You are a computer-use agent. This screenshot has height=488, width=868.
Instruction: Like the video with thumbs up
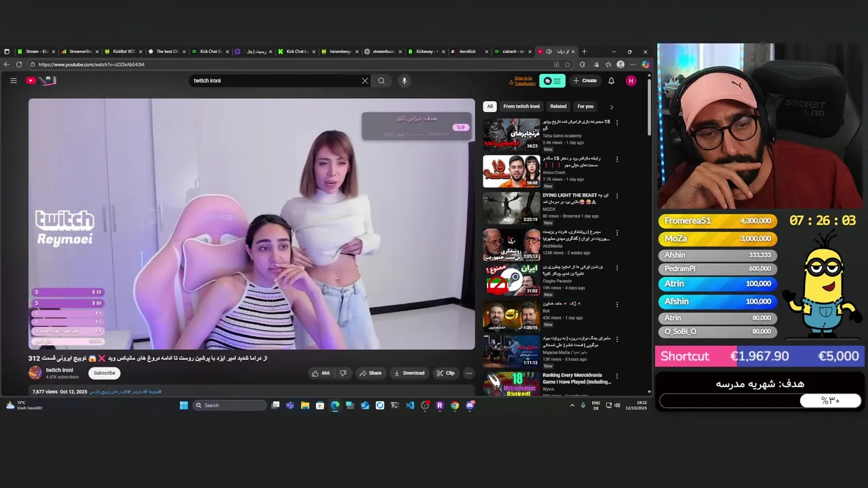[320, 373]
